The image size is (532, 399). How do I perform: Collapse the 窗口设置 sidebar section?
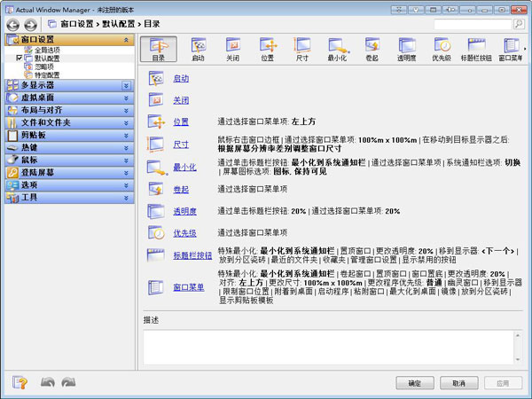pyautogui.click(x=125, y=40)
